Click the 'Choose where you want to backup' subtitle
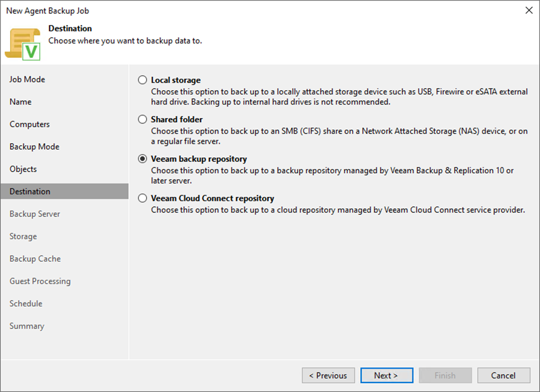The image size is (540, 392). 125,41
